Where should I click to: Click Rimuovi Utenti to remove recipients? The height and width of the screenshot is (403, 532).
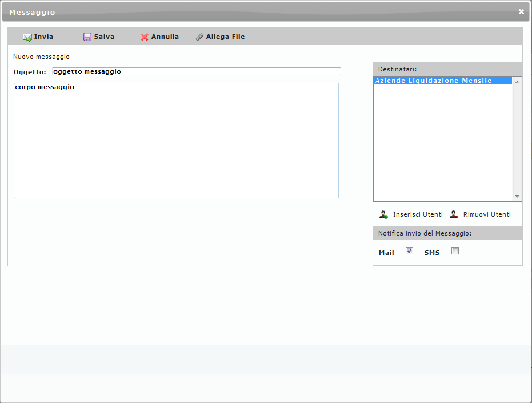coord(487,214)
